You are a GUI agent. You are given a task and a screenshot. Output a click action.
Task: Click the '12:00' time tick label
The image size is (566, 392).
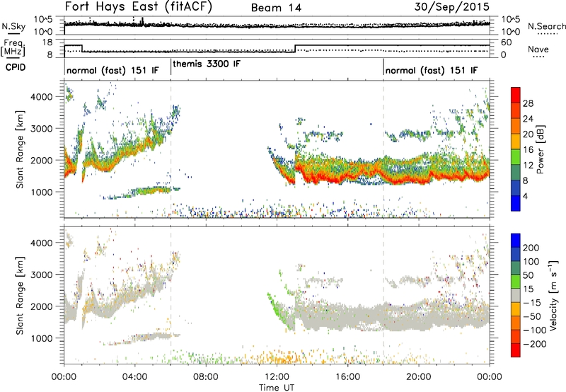(277, 377)
